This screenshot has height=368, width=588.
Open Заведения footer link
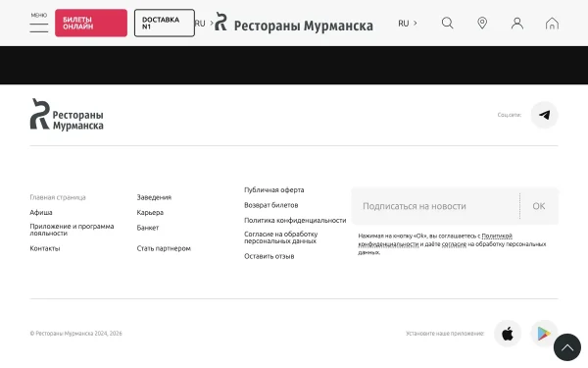point(154,197)
